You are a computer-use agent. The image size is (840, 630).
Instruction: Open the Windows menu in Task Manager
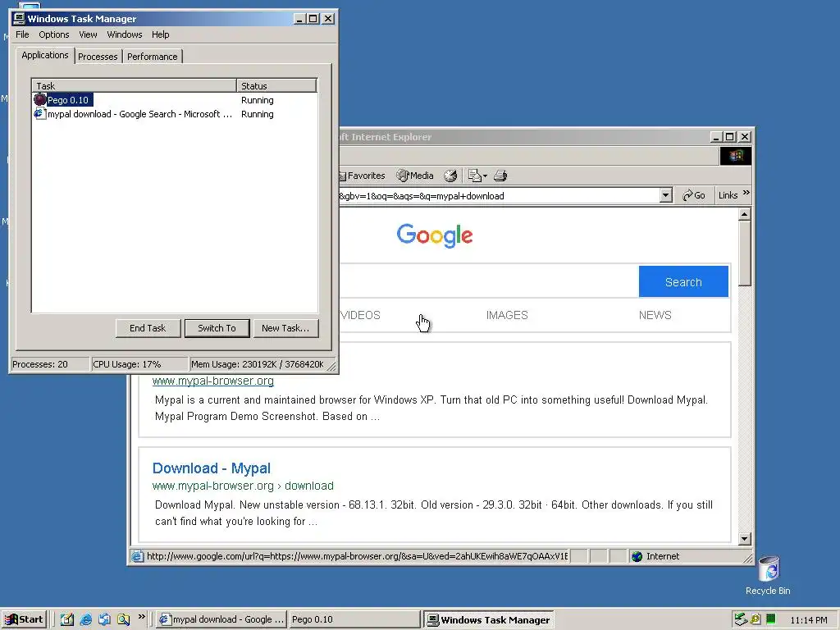125,34
